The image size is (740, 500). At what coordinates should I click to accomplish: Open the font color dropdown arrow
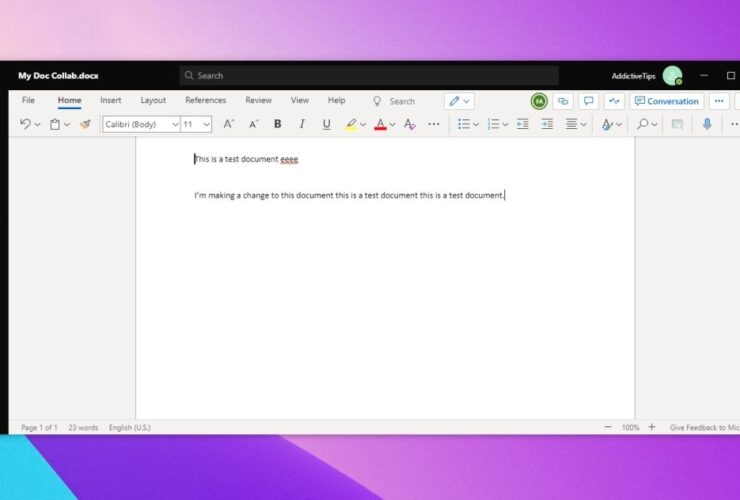(x=392, y=125)
